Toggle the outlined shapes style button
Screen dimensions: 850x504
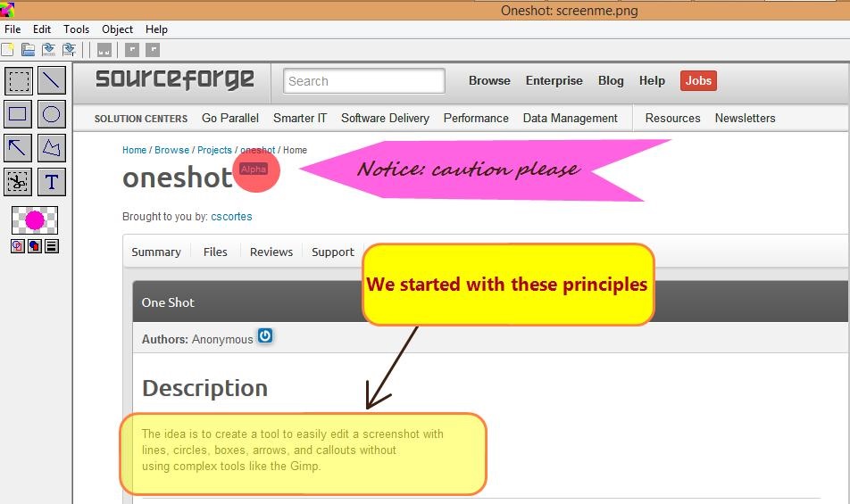[x=18, y=246]
